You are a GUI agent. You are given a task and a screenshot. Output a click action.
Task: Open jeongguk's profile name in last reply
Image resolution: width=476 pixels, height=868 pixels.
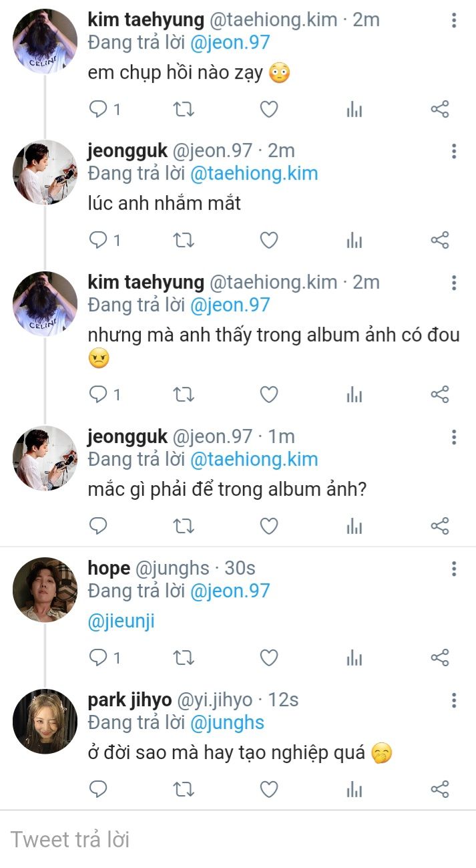point(127,436)
